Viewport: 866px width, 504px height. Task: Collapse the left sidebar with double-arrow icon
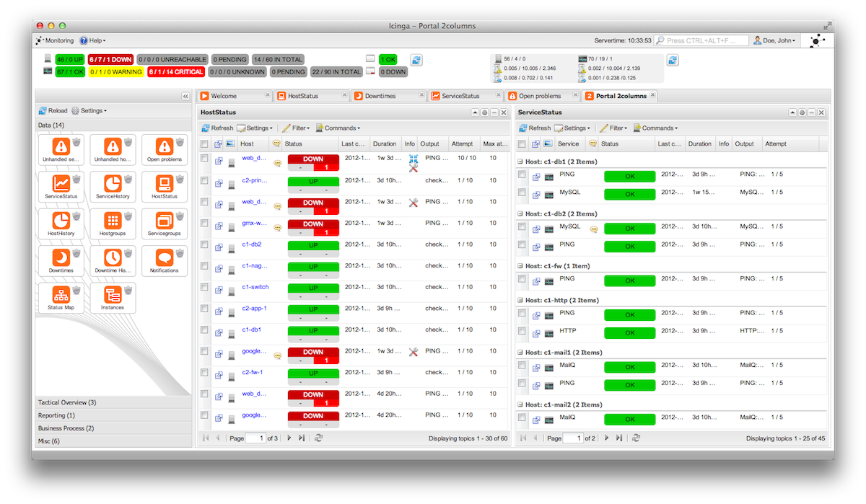tap(185, 96)
